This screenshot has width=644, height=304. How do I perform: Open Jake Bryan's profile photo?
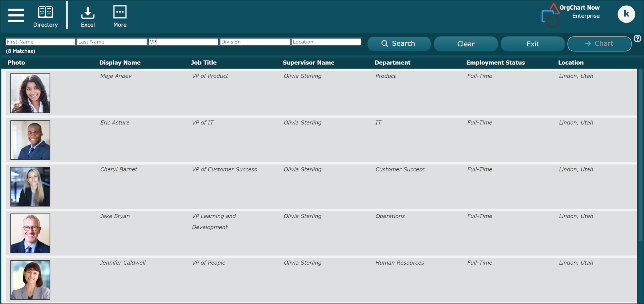(30, 233)
